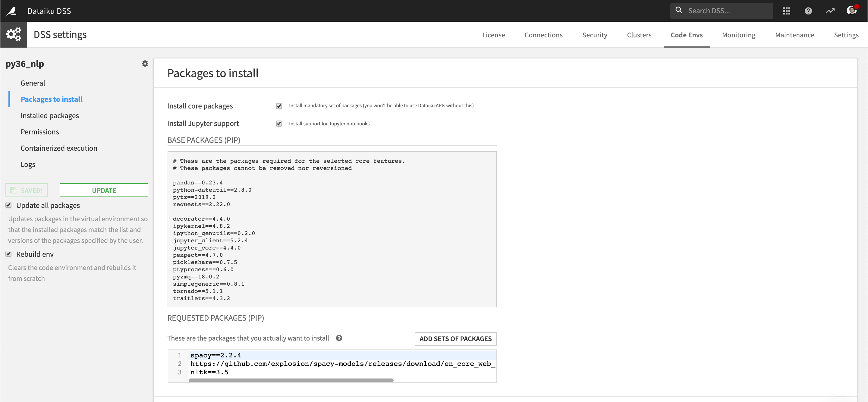The width and height of the screenshot is (868, 402).
Task: Click traitlets==4.3.2 in base packages
Action: (201, 298)
